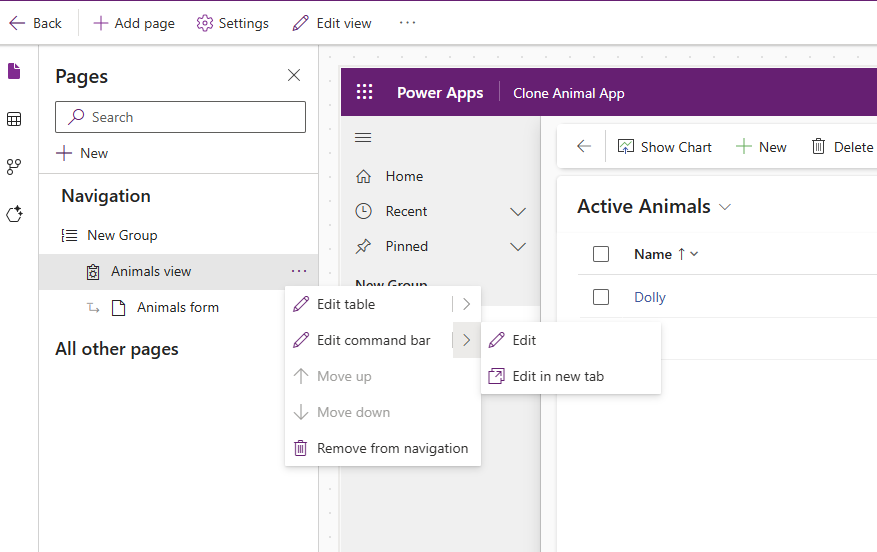
Task: Click New under the search box
Action: (82, 153)
